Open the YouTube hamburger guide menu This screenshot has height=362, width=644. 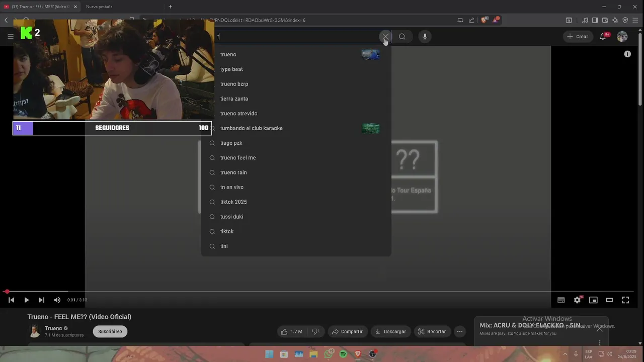click(x=10, y=36)
